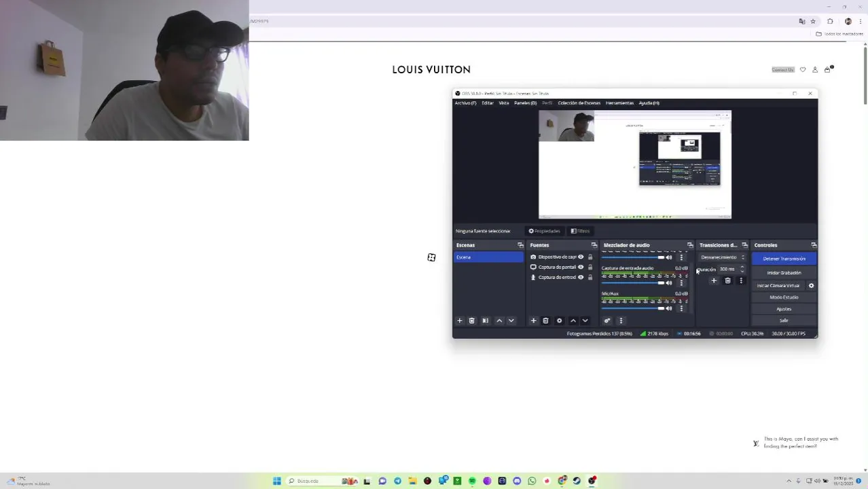Open virtual camera settings gear icon
The width and height of the screenshot is (868, 489).
(x=811, y=286)
